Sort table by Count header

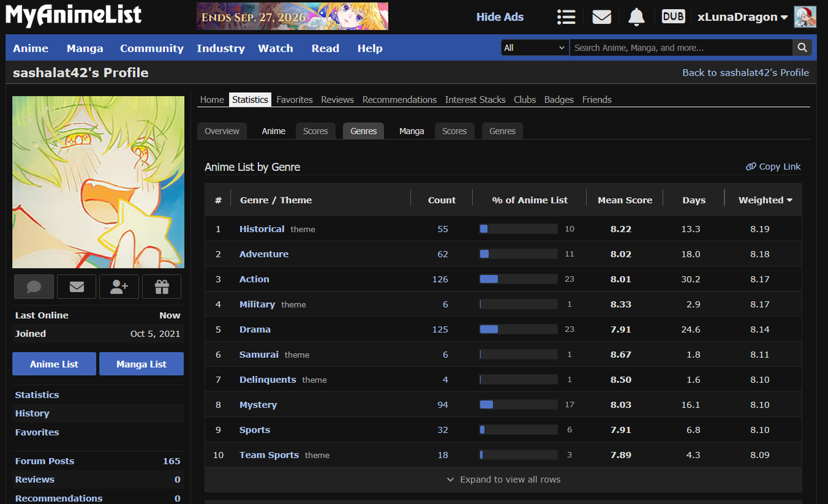442,201
